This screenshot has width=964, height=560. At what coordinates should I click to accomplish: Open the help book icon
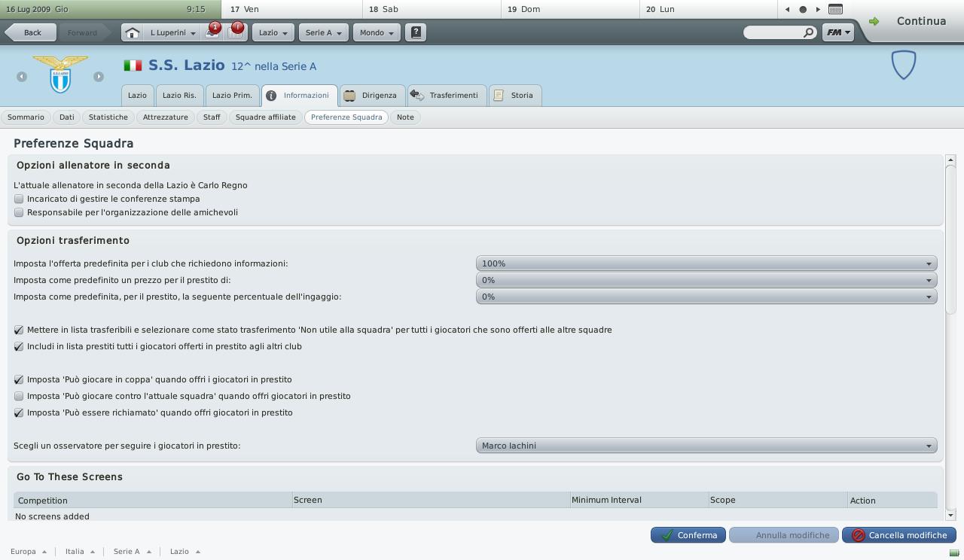(x=416, y=32)
